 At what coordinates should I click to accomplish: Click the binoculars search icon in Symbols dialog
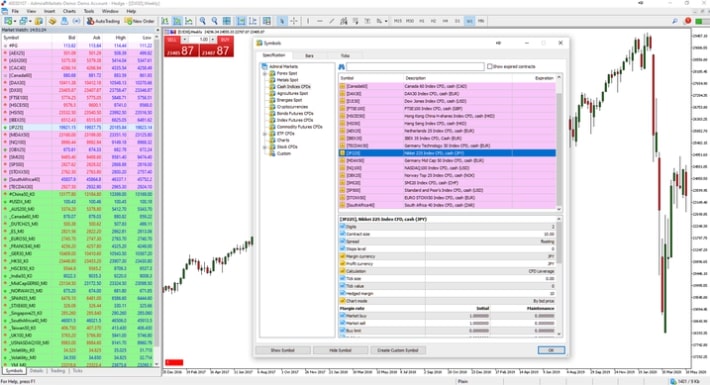pos(341,67)
